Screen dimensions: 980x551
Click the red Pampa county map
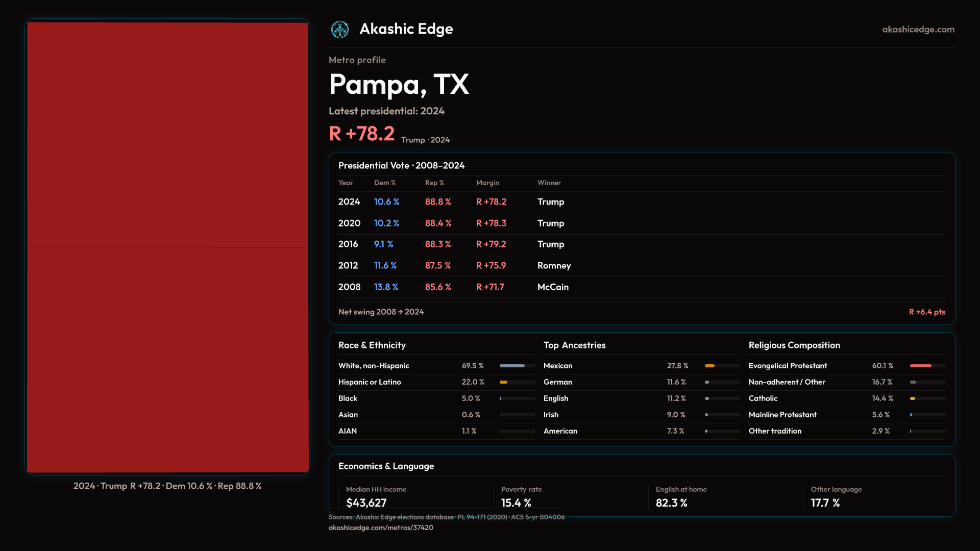[167, 247]
